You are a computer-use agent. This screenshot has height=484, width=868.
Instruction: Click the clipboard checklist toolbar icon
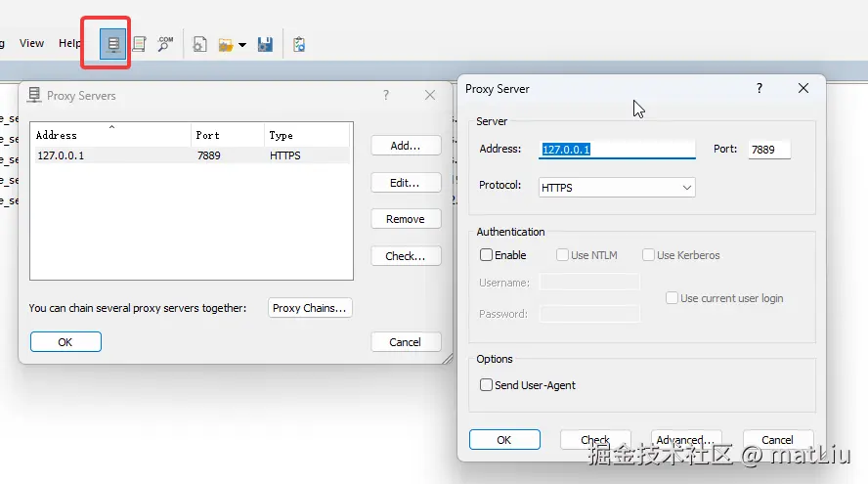(299, 44)
